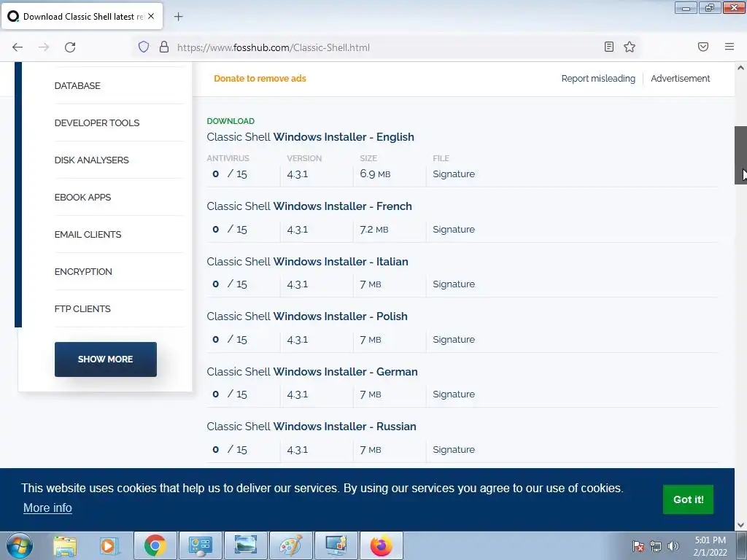The height and width of the screenshot is (560, 747).
Task: Open the monitor icon in taskbar
Action: click(x=336, y=545)
